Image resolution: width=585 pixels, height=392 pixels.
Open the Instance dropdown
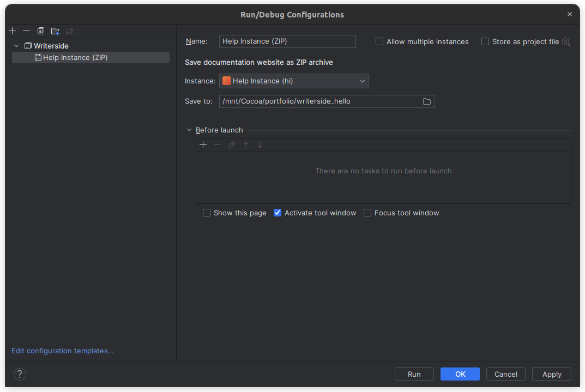pyautogui.click(x=294, y=81)
